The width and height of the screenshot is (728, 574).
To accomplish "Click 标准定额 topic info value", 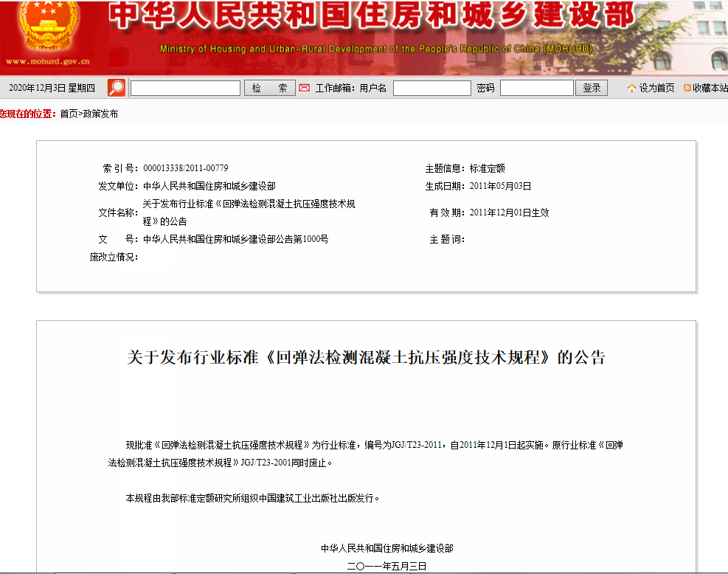I will pos(487,168).
